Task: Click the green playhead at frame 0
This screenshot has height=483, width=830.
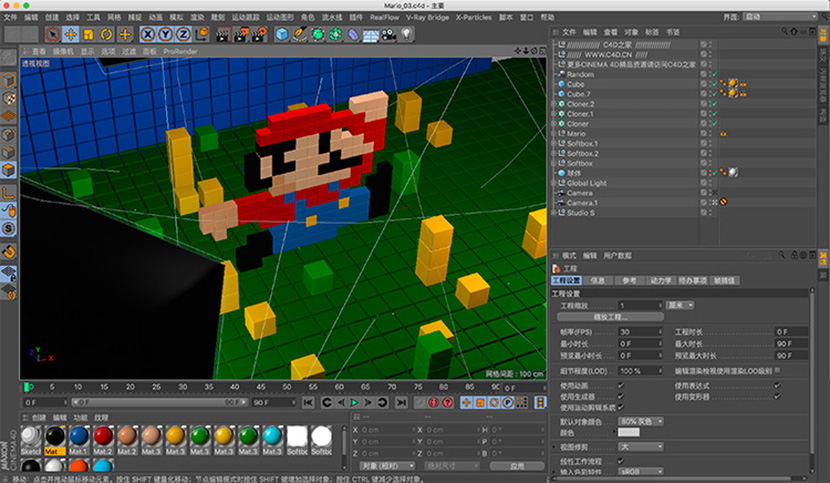Action: click(26, 387)
